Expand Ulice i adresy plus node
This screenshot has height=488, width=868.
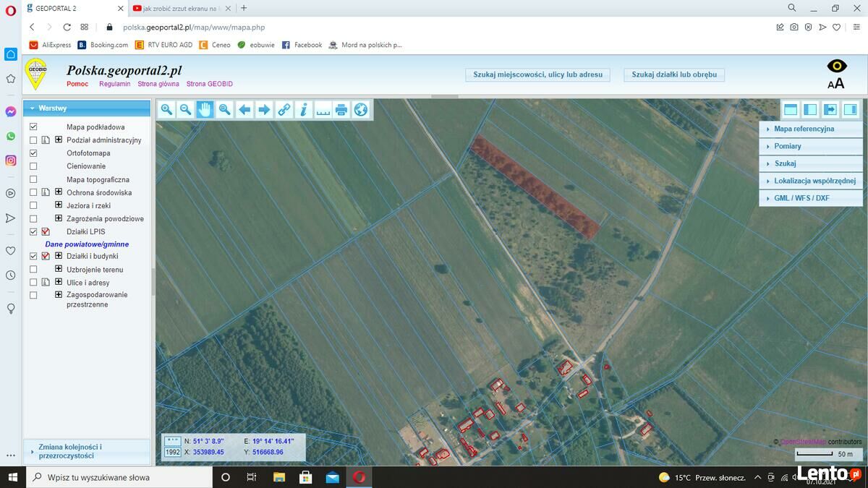pyautogui.click(x=59, y=281)
